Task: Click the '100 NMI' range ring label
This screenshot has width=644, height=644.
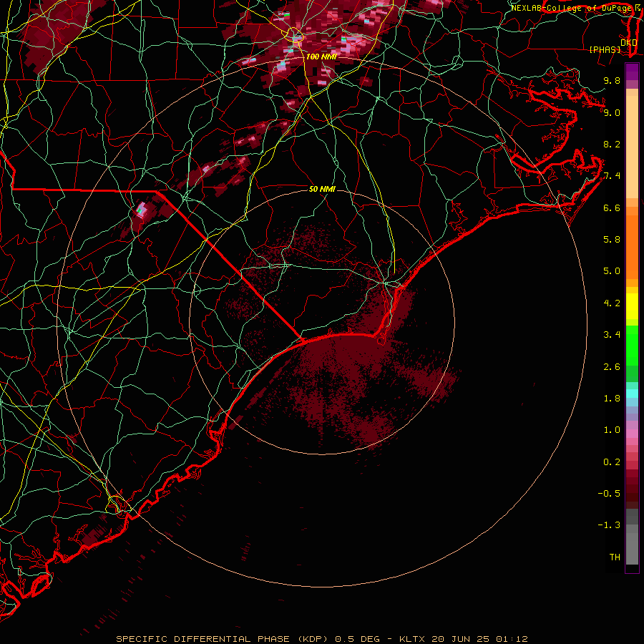Action: [x=321, y=57]
